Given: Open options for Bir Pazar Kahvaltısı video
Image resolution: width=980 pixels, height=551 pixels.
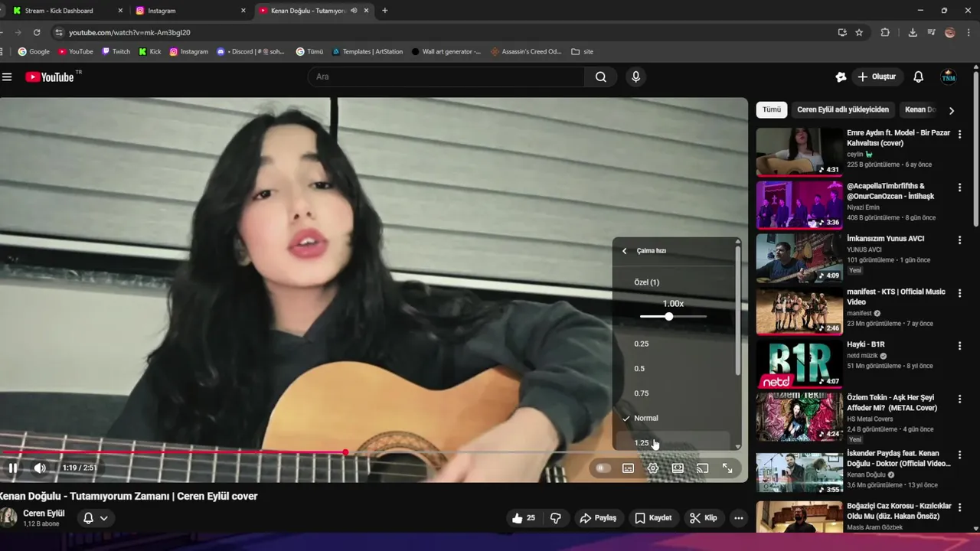Looking at the screenshot, I should pyautogui.click(x=960, y=134).
